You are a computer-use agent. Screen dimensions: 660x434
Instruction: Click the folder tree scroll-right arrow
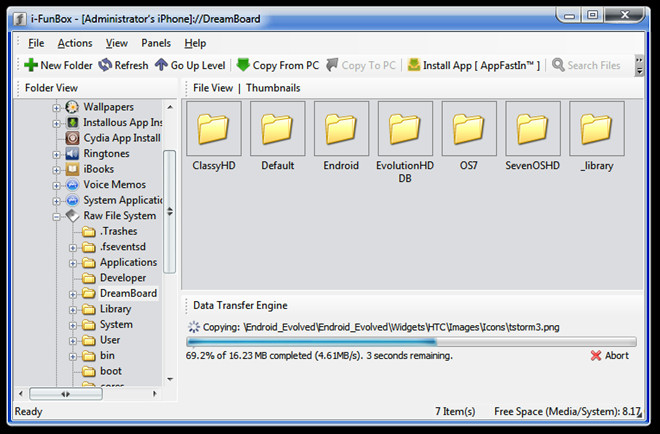point(155,394)
